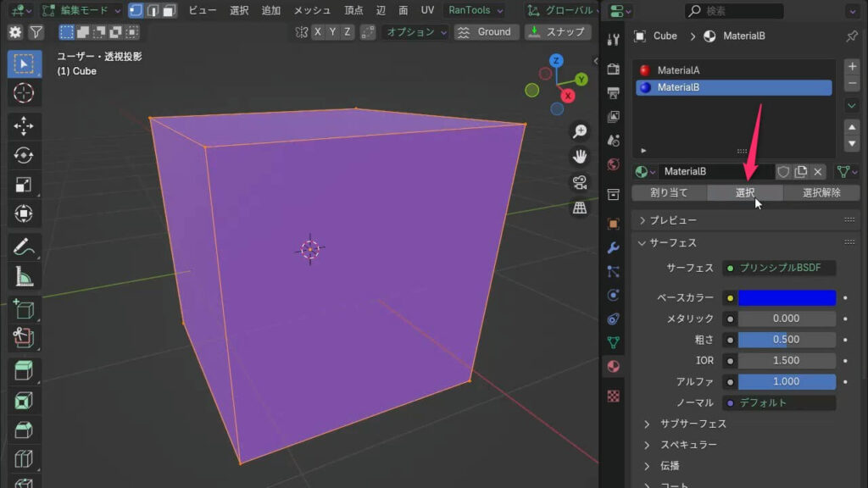Open the World properties tab
Image resolution: width=868 pixels, height=488 pixels.
click(x=614, y=164)
